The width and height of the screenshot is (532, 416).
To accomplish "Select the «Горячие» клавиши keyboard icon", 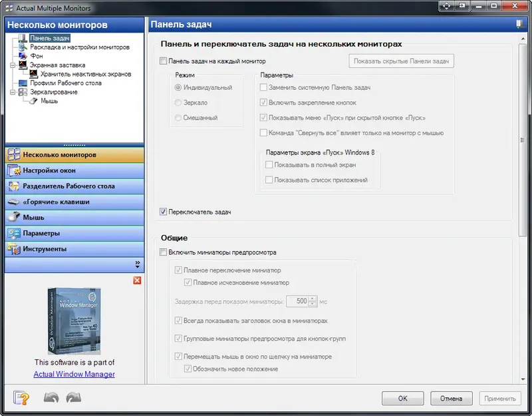I will point(13,202).
